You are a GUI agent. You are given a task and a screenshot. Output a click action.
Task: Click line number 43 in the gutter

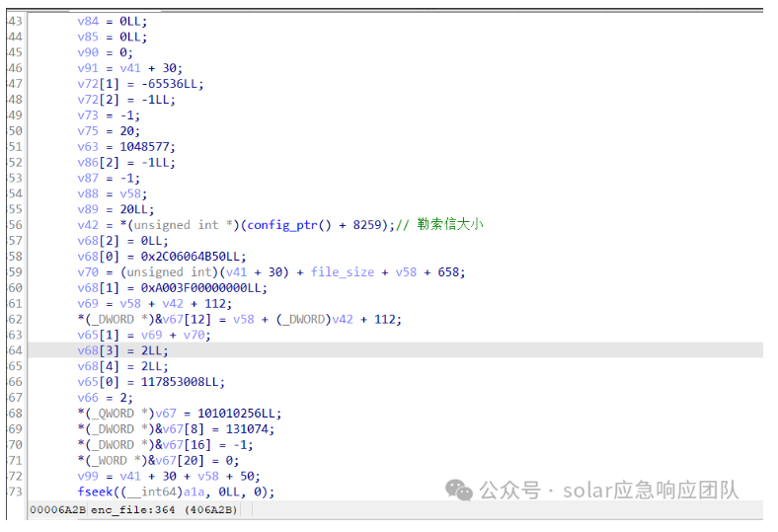(x=14, y=21)
